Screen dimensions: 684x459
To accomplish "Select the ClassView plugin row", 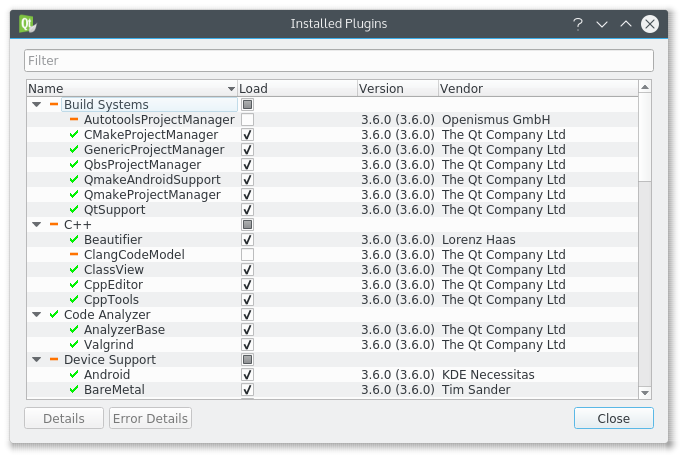I will pos(332,270).
